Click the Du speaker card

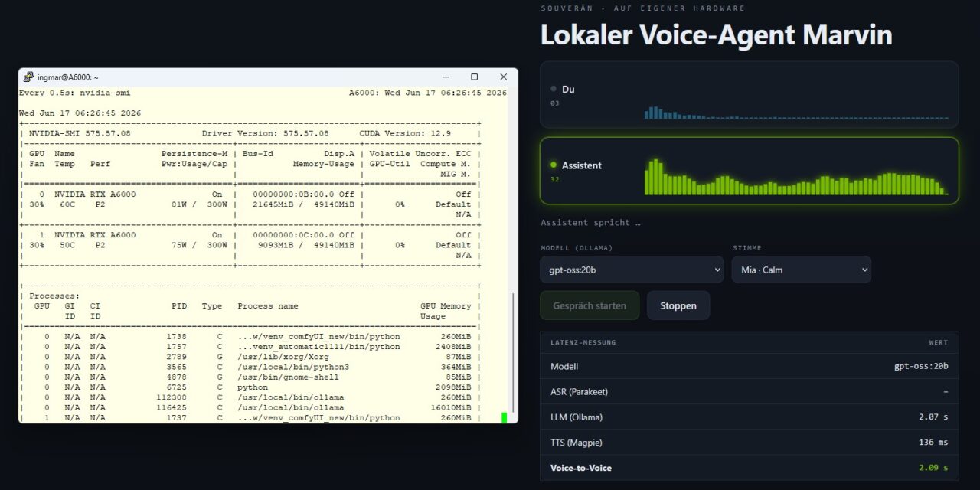(750, 94)
